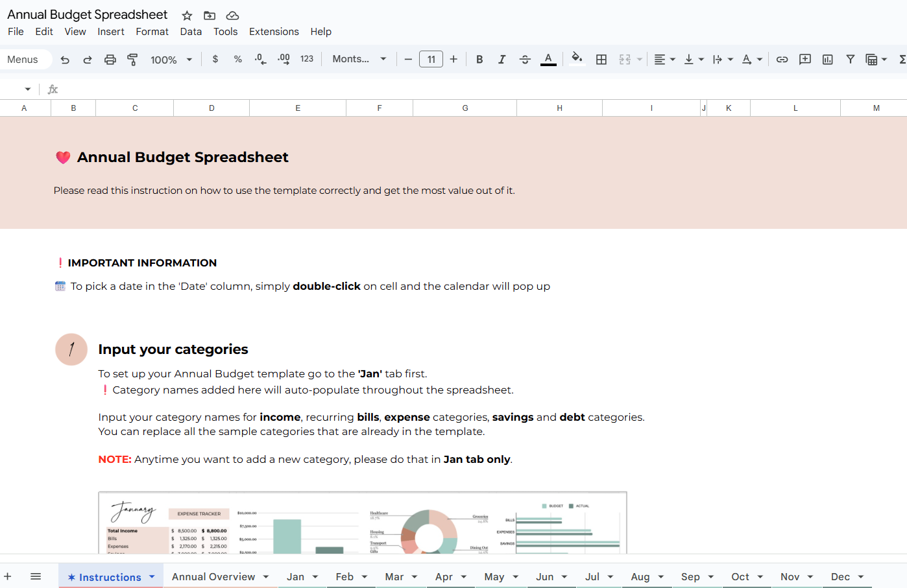Image resolution: width=907 pixels, height=588 pixels.
Task: Open text wrapping dropdown
Action: [x=722, y=59]
